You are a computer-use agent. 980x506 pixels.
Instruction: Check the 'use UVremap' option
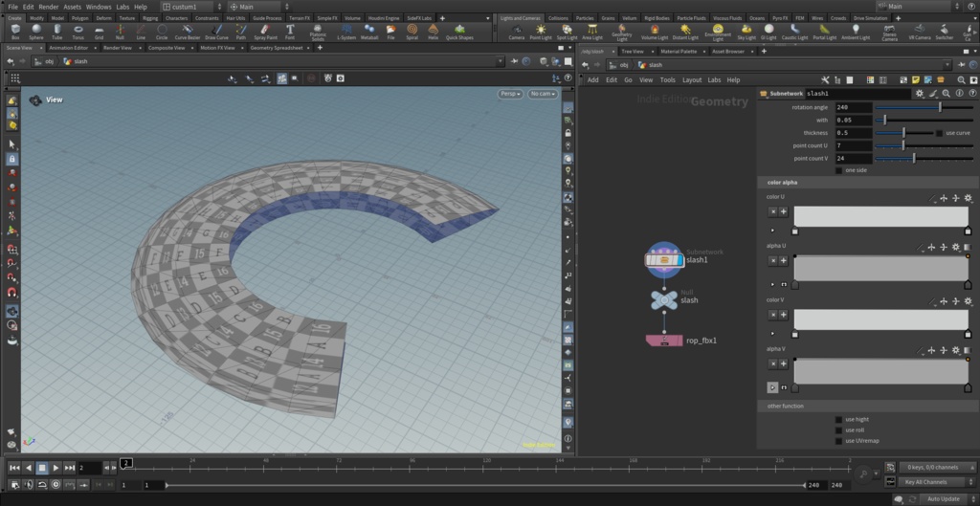[839, 441]
